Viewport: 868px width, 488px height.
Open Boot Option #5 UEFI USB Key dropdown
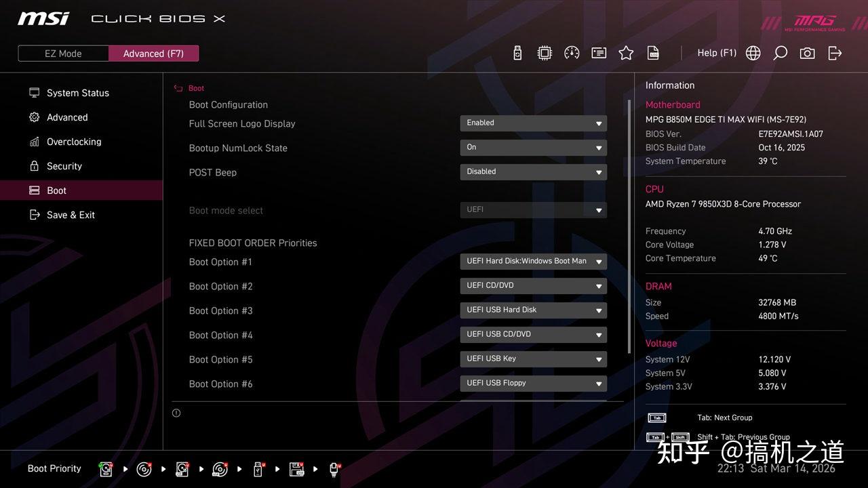click(x=533, y=359)
